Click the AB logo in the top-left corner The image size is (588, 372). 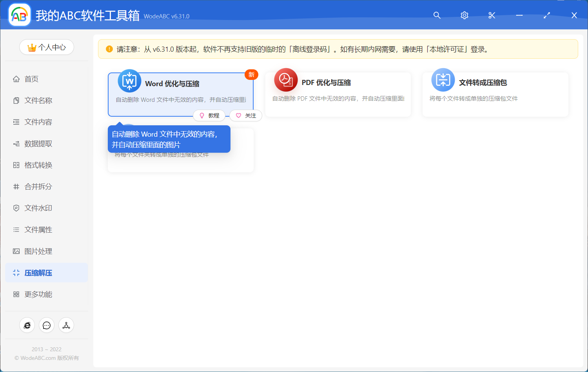click(x=19, y=15)
